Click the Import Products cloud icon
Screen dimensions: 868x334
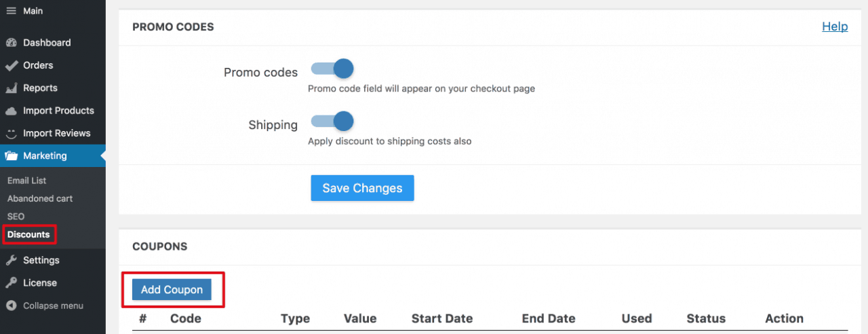[x=11, y=111]
